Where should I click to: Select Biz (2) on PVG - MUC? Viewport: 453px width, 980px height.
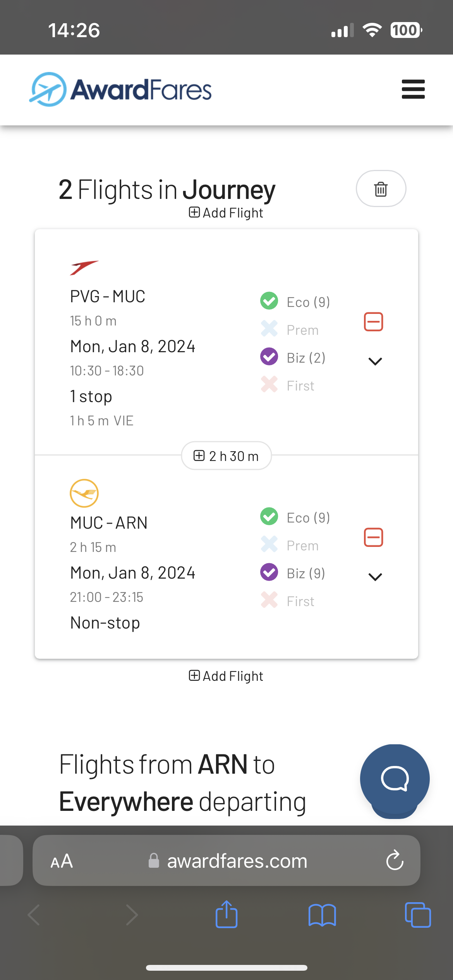coord(293,357)
